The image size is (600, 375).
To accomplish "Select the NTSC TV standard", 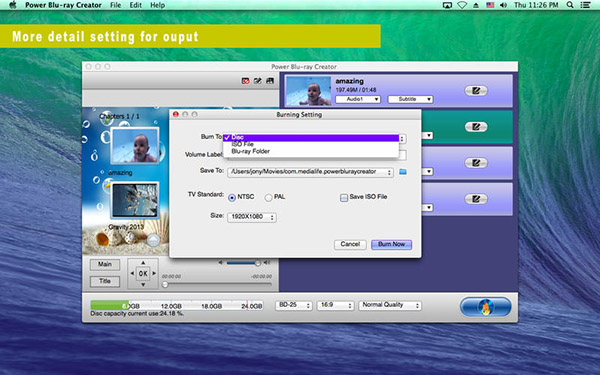I will pos(232,197).
